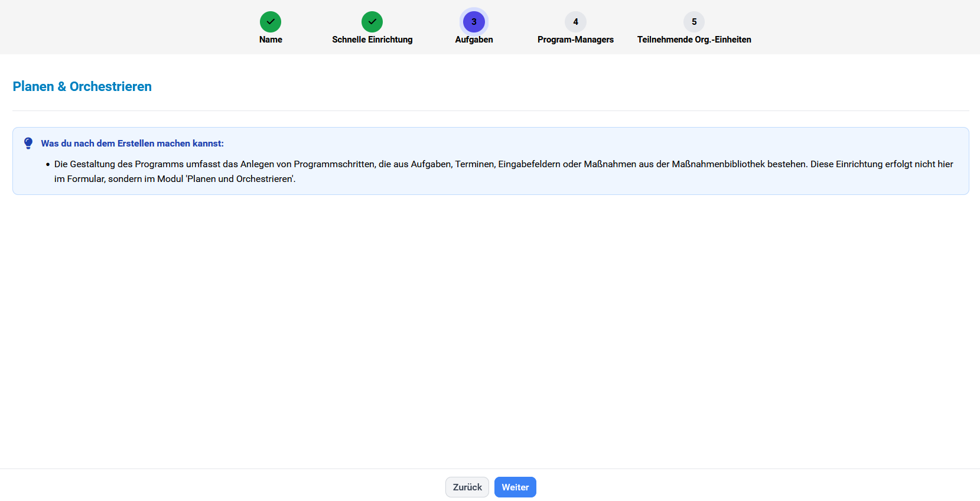Continue with the Weiter button
The height and width of the screenshot is (501, 980).
point(515,487)
